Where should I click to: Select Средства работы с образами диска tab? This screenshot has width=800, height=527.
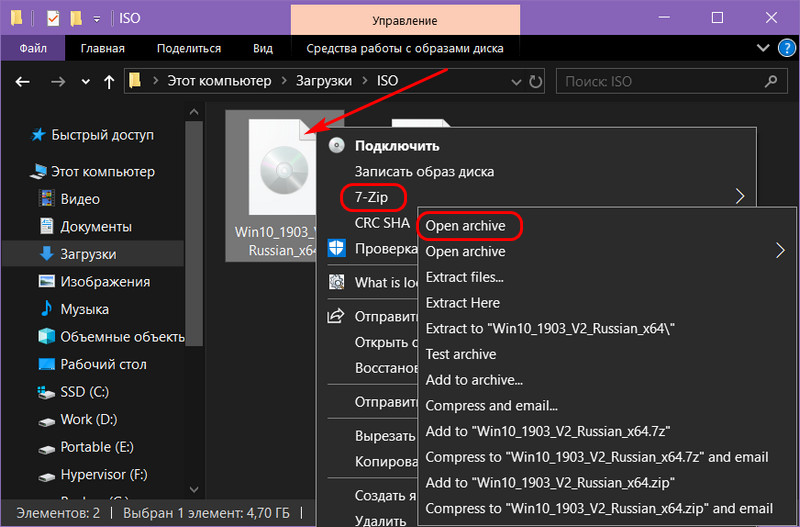click(x=405, y=48)
